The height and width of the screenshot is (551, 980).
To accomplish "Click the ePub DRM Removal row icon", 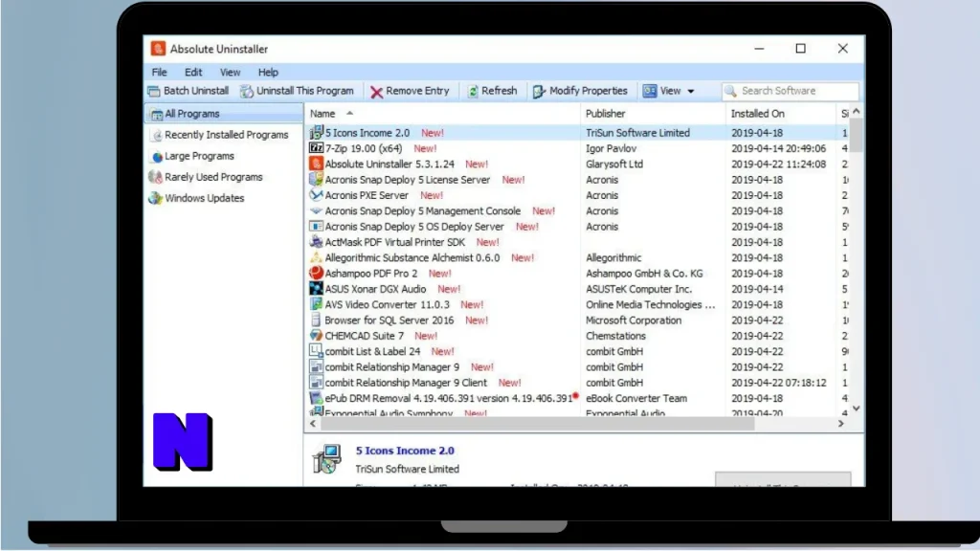I will click(x=316, y=398).
